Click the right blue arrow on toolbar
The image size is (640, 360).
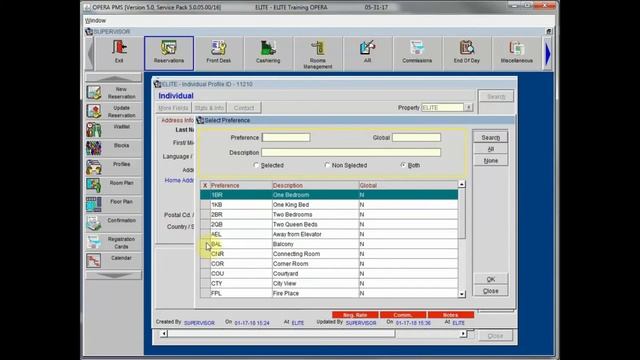click(548, 53)
